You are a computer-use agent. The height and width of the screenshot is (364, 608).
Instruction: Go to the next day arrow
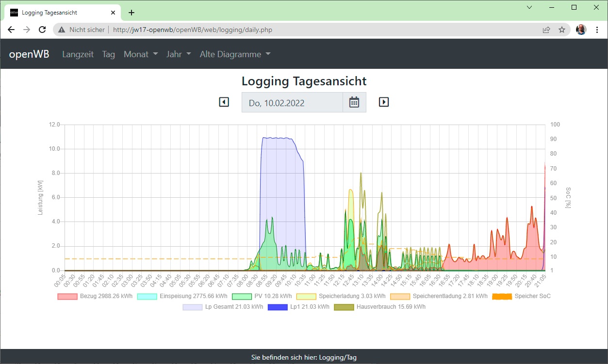pyautogui.click(x=384, y=102)
